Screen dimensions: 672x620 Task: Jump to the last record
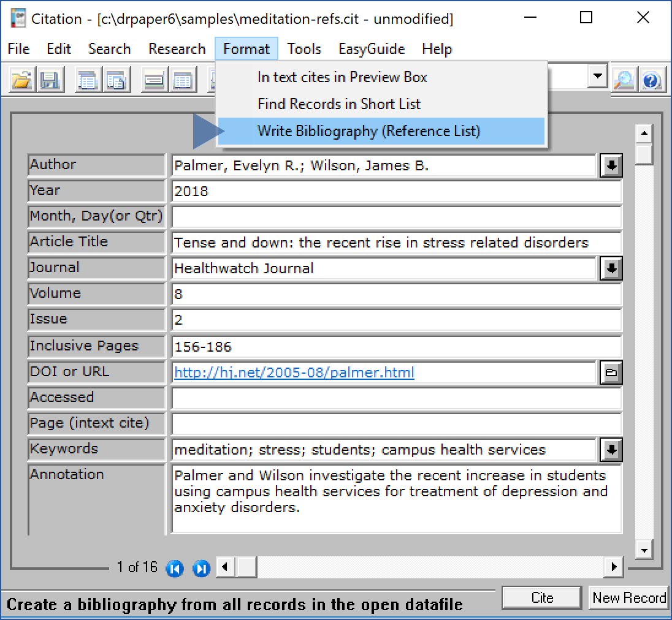[x=200, y=569]
